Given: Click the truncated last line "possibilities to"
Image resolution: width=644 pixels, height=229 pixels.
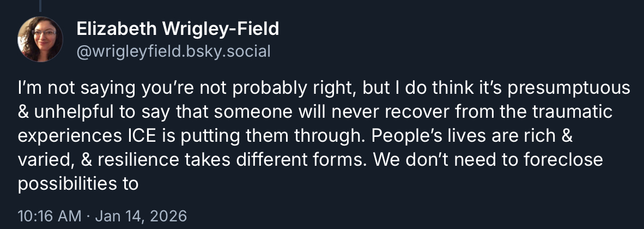Looking at the screenshot, I should pos(78,184).
